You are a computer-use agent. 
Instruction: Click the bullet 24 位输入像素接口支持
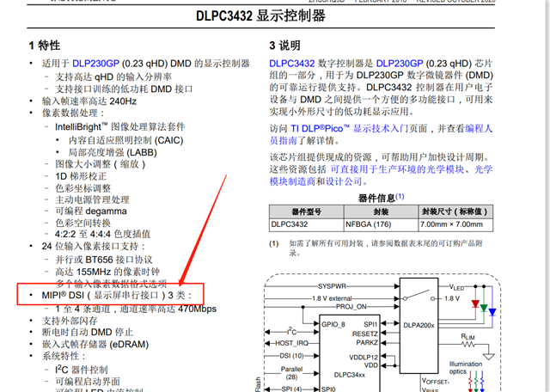coord(94,247)
